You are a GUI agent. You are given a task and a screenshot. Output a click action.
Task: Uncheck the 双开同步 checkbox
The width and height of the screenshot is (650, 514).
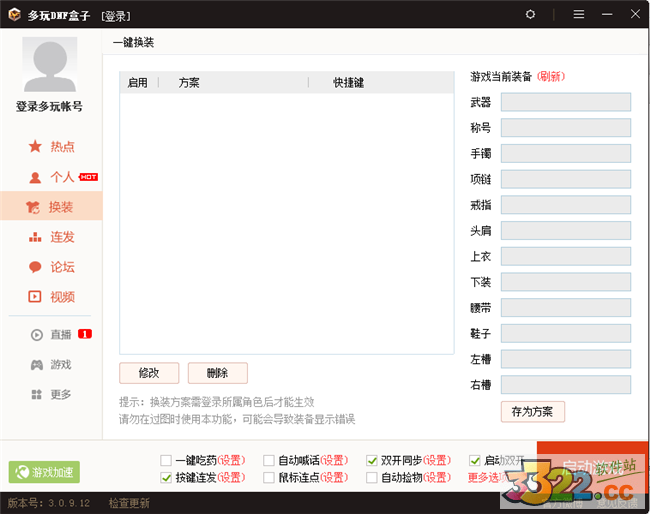pyautogui.click(x=372, y=460)
